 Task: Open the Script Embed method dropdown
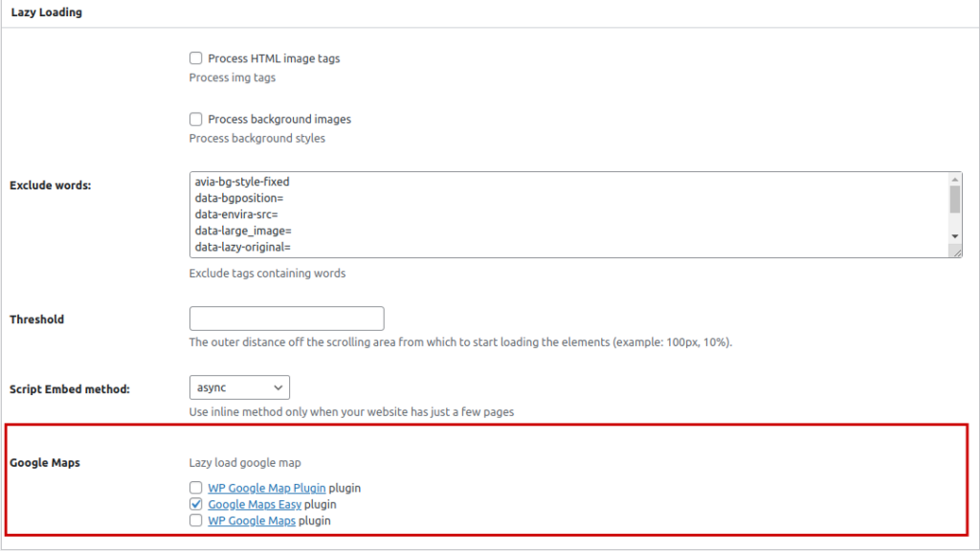[239, 387]
